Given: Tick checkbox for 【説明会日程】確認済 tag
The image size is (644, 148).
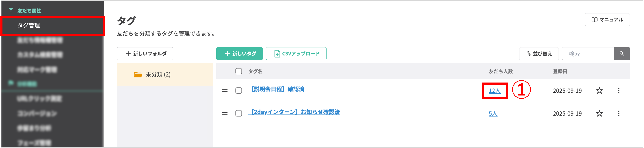Looking at the screenshot, I should 238,91.
